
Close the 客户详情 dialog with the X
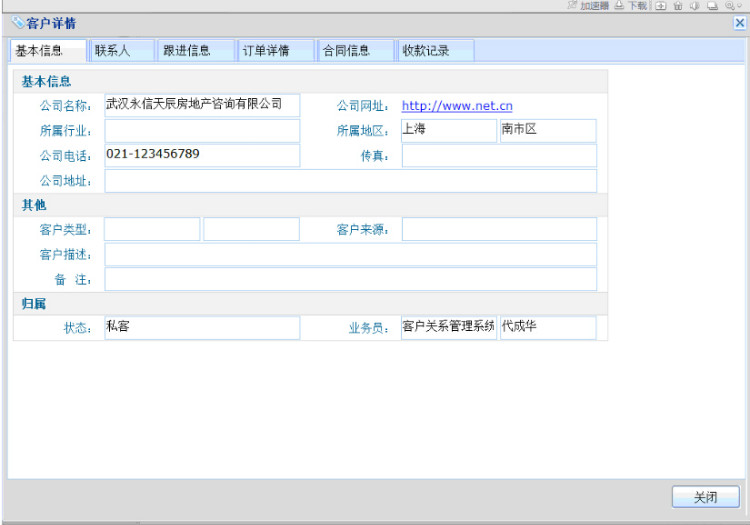pos(739,22)
